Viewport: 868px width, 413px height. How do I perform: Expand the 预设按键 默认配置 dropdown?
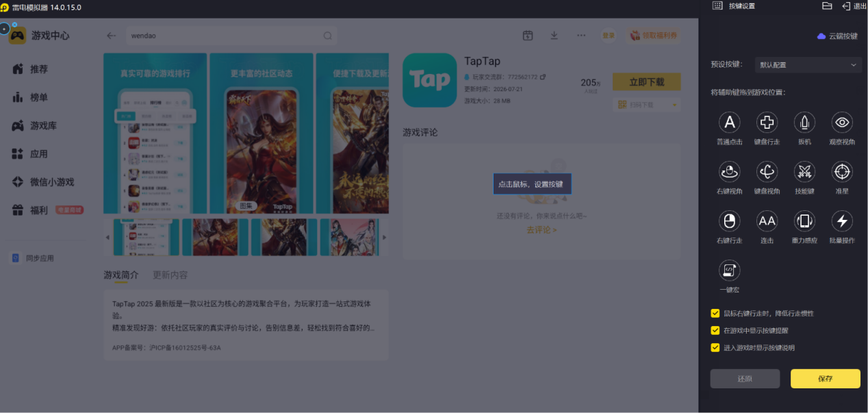(x=808, y=65)
